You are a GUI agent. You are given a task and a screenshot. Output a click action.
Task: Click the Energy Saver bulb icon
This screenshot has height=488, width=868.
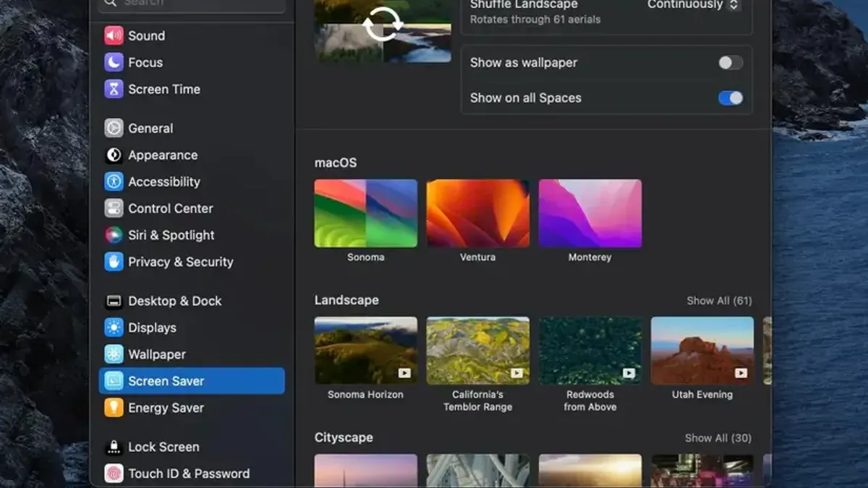[114, 408]
